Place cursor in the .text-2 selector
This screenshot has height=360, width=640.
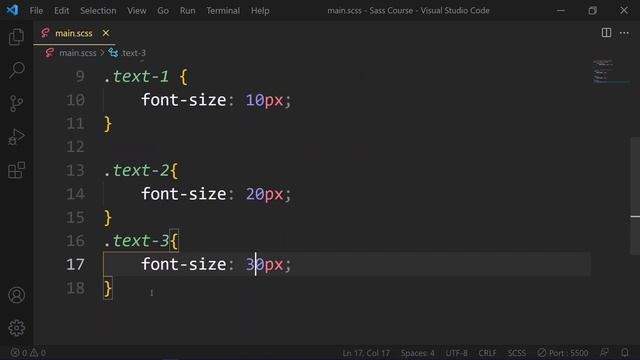136,170
